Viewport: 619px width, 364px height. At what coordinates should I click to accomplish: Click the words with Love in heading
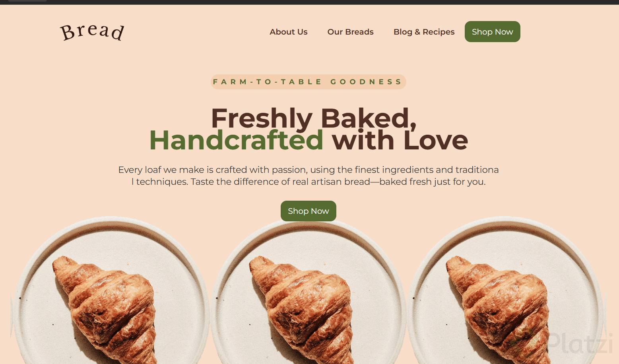click(x=400, y=140)
